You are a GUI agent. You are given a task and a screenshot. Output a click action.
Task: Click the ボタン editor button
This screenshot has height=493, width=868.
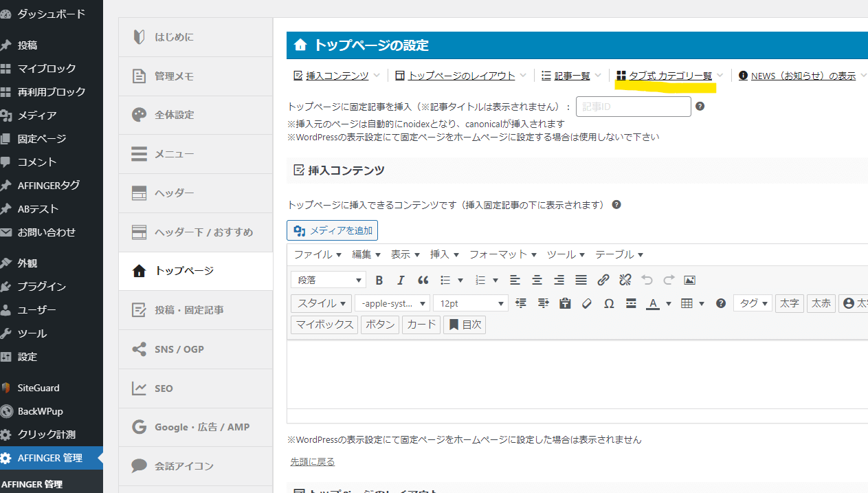click(380, 325)
